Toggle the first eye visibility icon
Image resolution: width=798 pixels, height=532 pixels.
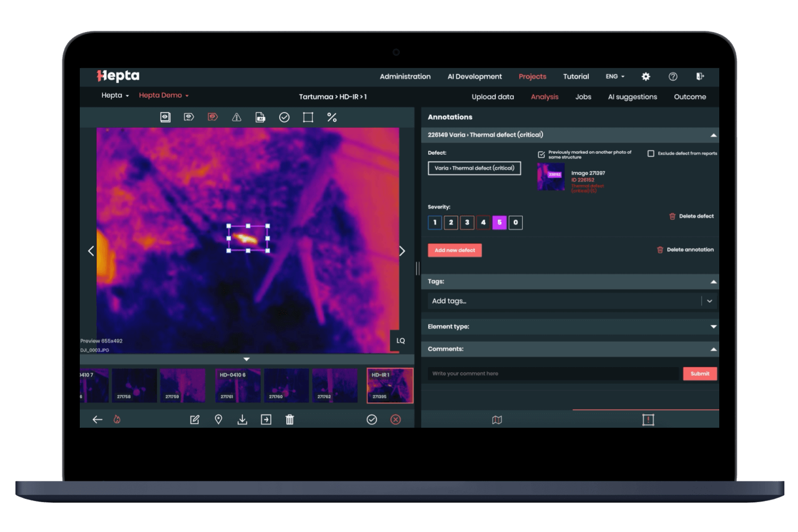tap(165, 118)
